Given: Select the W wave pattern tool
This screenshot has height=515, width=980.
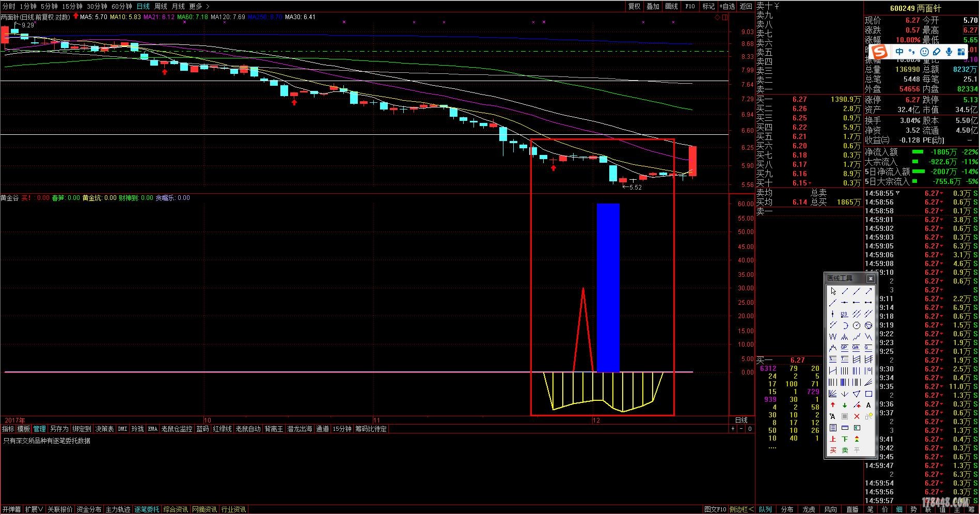Looking at the screenshot, I should coord(833,337).
